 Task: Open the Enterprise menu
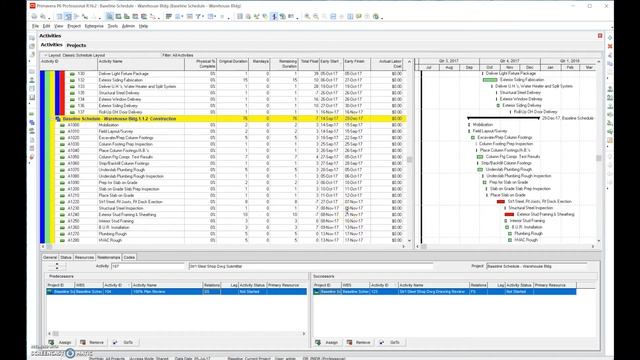pyautogui.click(x=94, y=26)
